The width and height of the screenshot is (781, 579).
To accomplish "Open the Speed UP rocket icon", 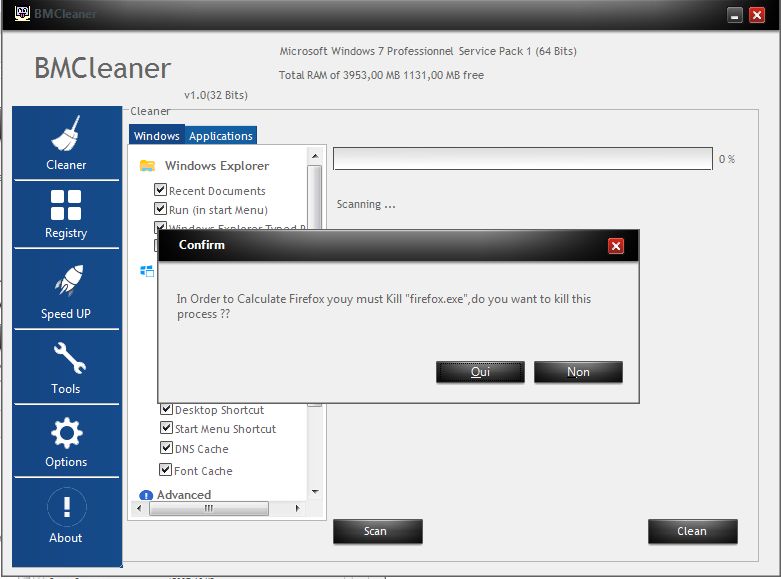I will tap(69, 281).
